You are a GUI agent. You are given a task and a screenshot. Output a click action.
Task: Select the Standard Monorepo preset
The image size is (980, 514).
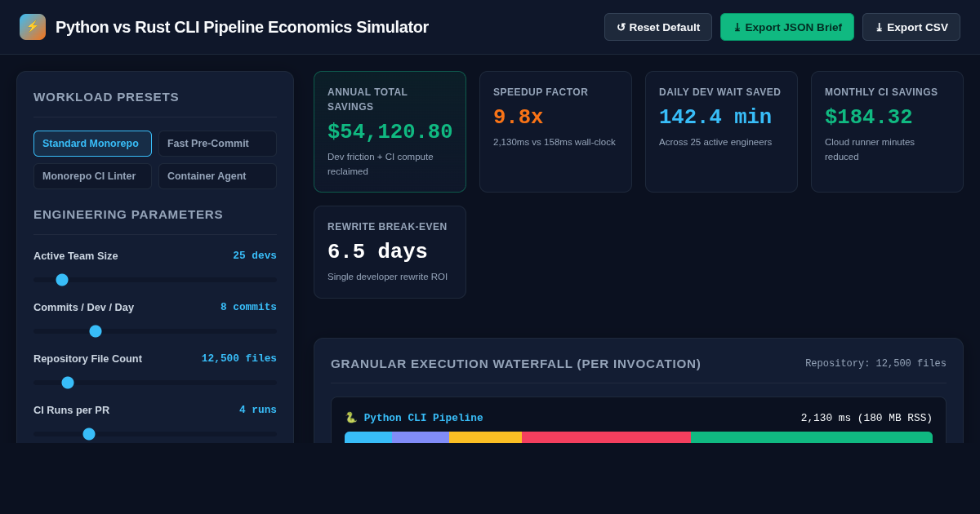click(x=92, y=144)
